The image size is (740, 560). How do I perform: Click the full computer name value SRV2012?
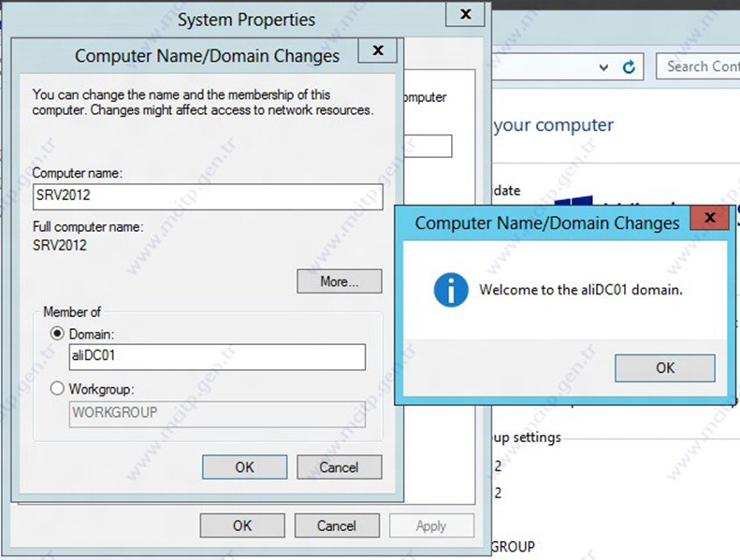[60, 245]
